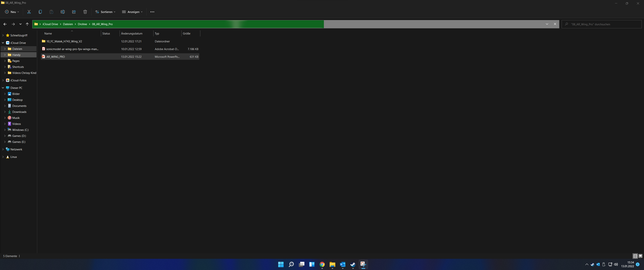Image resolution: width=644 pixels, height=270 pixels.
Task: Click the Copy icon in toolbar
Action: point(40,12)
